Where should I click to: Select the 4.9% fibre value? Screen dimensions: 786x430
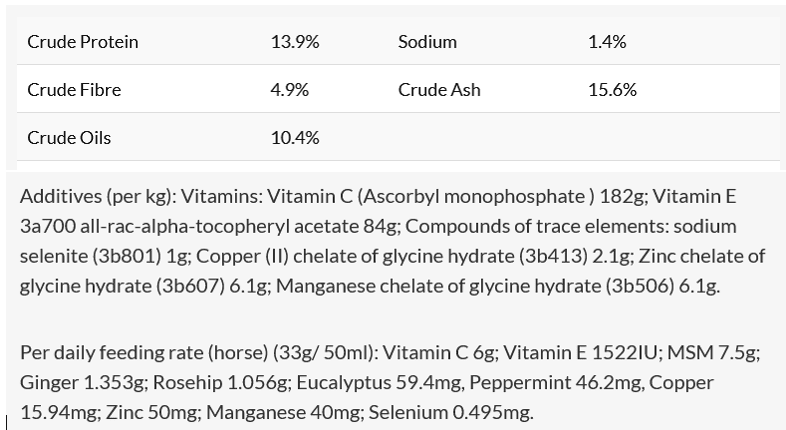point(289,90)
